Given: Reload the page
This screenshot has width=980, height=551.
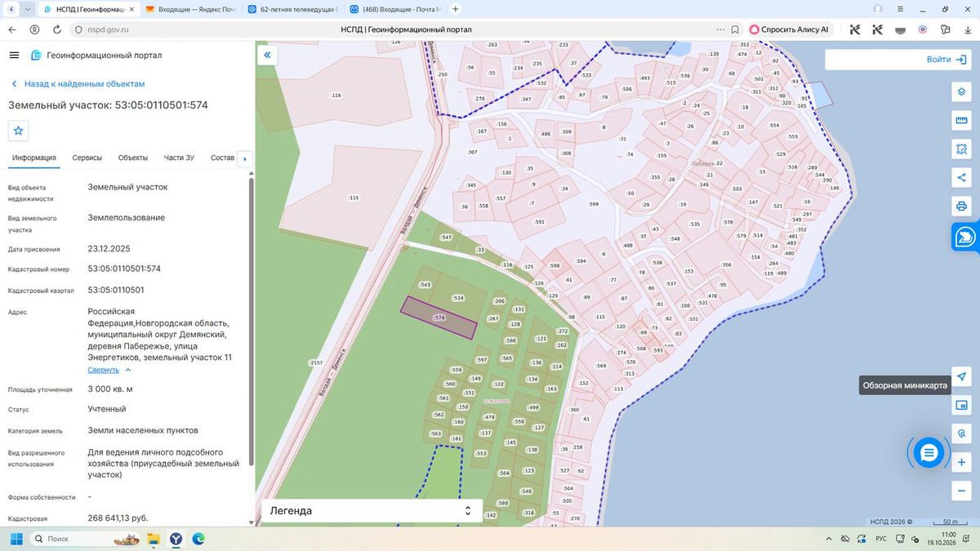Looking at the screenshot, I should click(x=57, y=29).
